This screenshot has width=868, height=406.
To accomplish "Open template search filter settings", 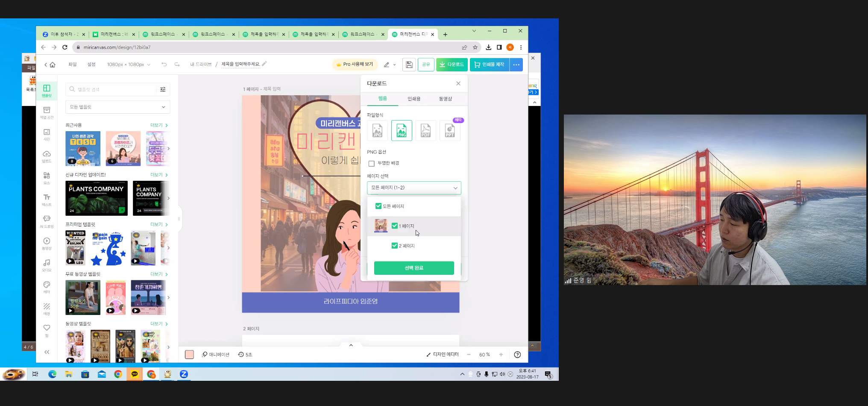I will coord(163,89).
